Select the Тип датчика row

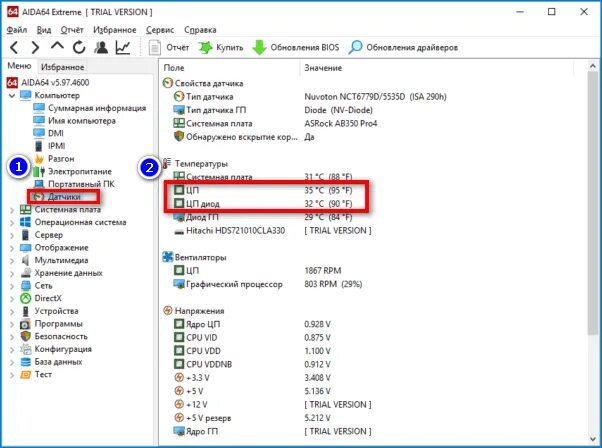[x=309, y=96]
